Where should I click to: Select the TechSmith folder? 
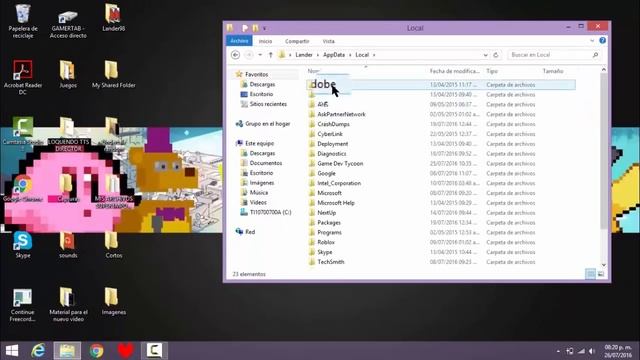click(331, 262)
